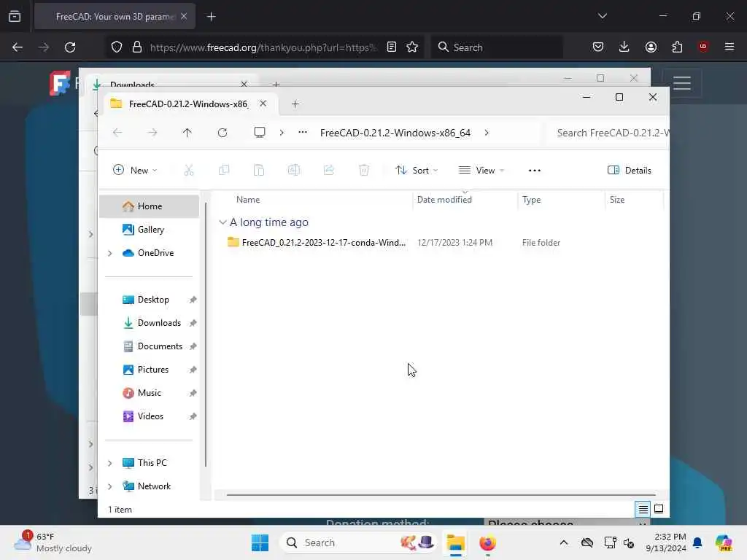Open pinned Videos folder

pos(149,416)
